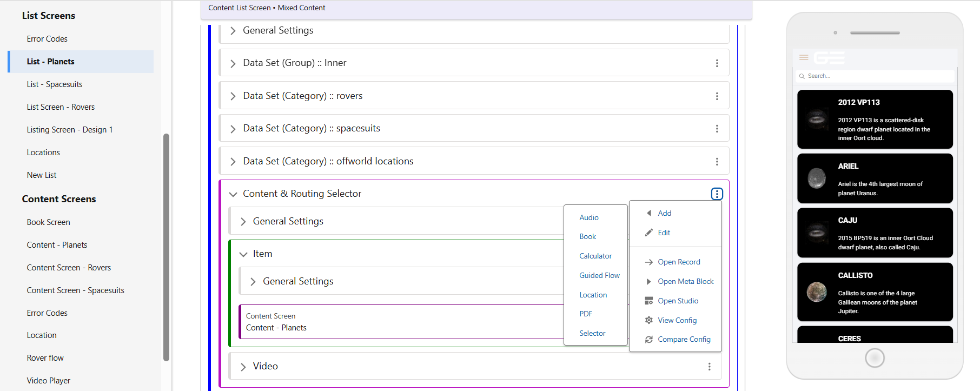Open List - Spacesuits in the sidebar

coord(55,84)
